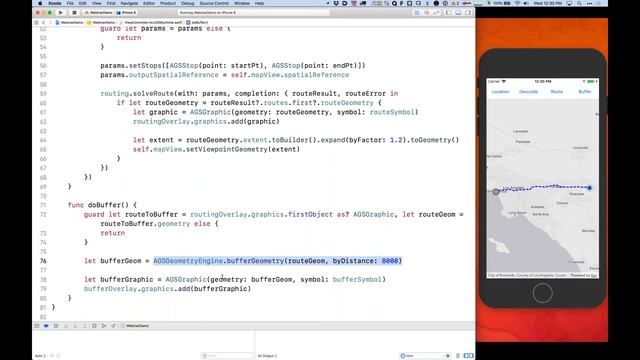640x360 pixels.
Task: Toggle the variables and console pane buttons
Action: click(x=469, y=356)
